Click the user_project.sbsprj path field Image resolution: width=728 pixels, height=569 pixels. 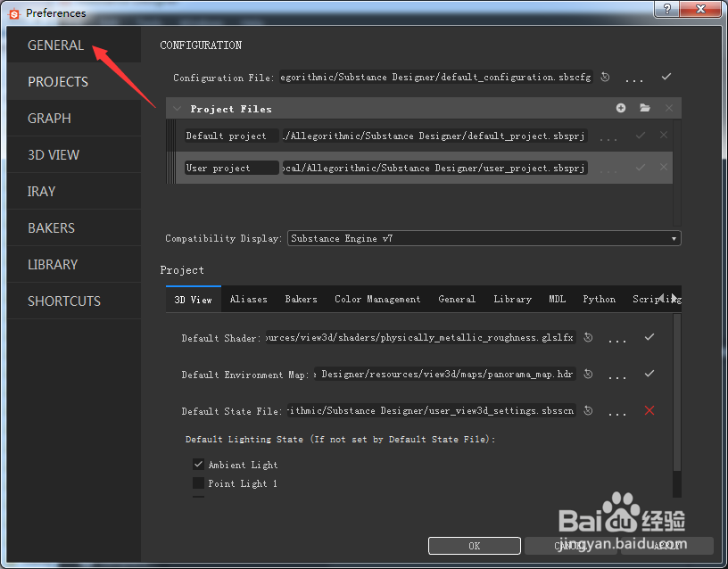(435, 168)
